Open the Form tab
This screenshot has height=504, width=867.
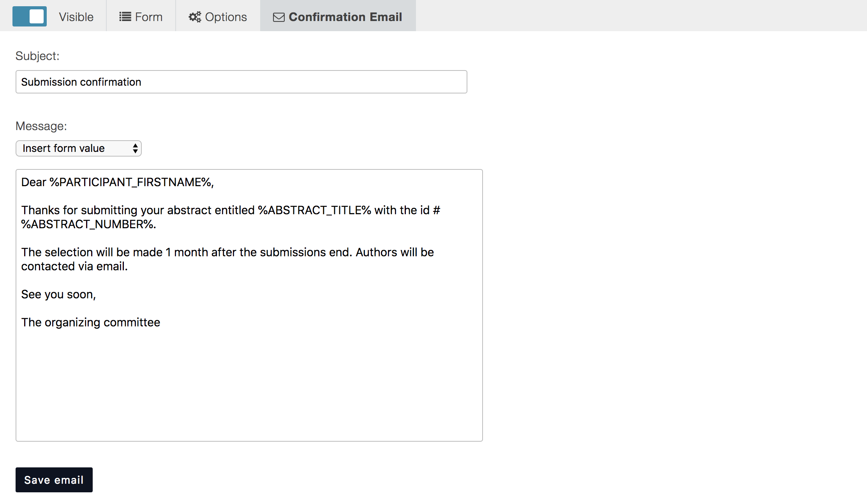click(141, 16)
